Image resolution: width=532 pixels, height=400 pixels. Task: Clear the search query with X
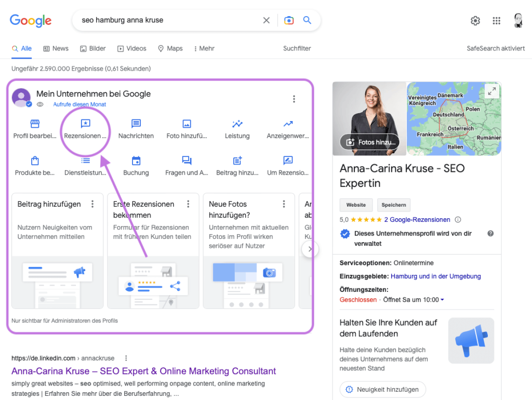(267, 20)
